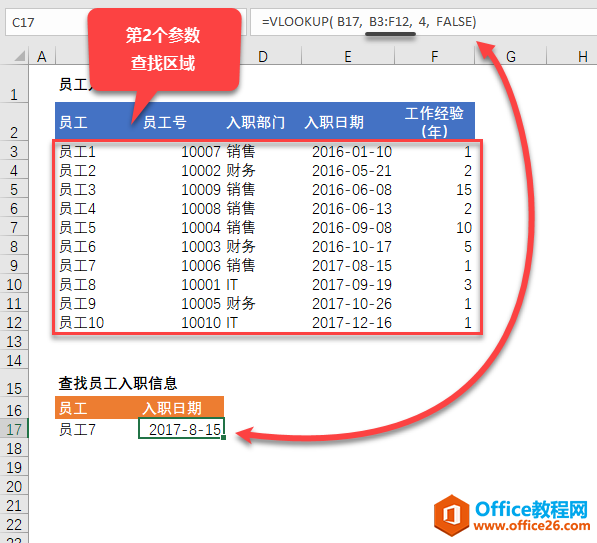Select row 2 header
The image size is (597, 543).
[14, 122]
